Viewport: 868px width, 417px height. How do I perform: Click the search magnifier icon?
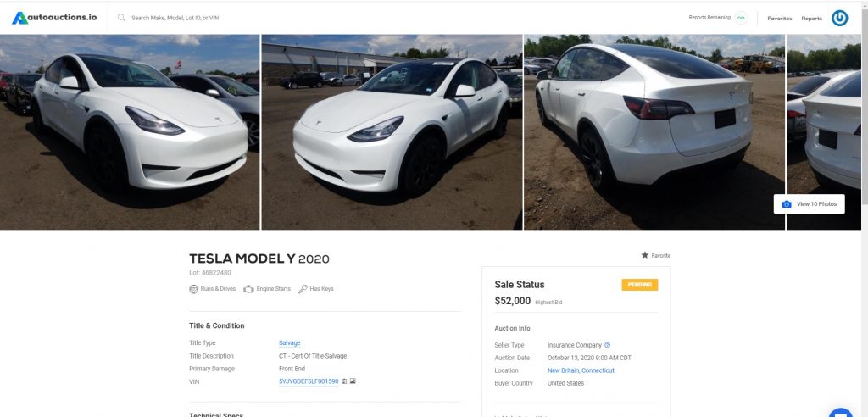click(x=121, y=18)
